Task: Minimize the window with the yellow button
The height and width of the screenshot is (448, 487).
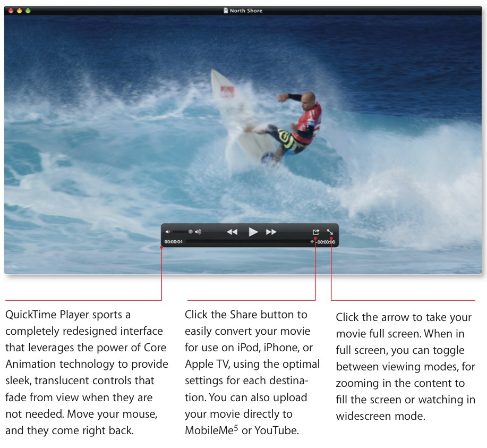Action: tap(19, 11)
